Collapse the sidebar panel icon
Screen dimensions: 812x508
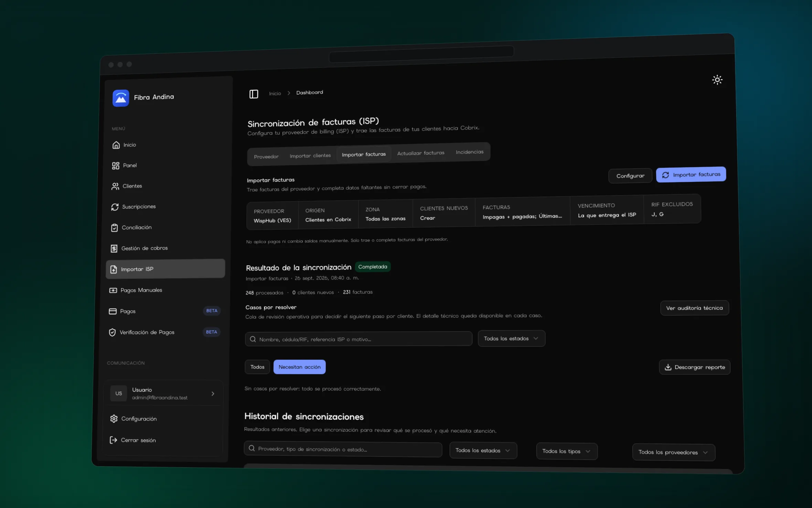(x=254, y=94)
